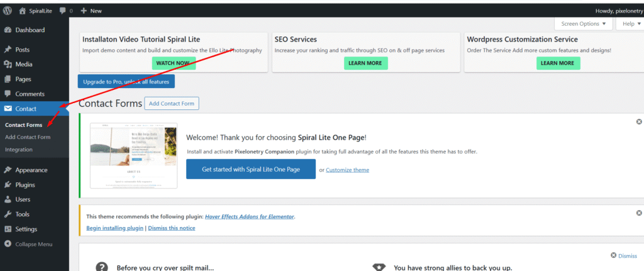Click the Settings sliders icon

tap(8, 229)
